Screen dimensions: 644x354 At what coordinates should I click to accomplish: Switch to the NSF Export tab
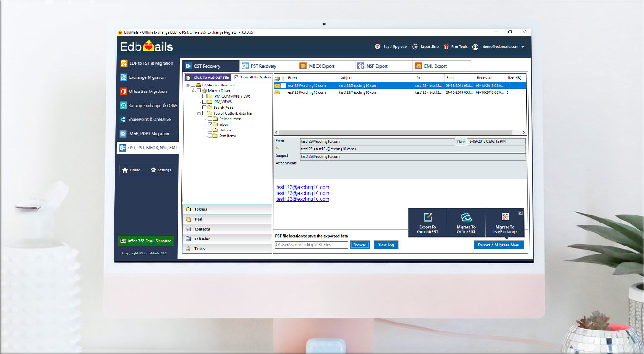pos(383,66)
